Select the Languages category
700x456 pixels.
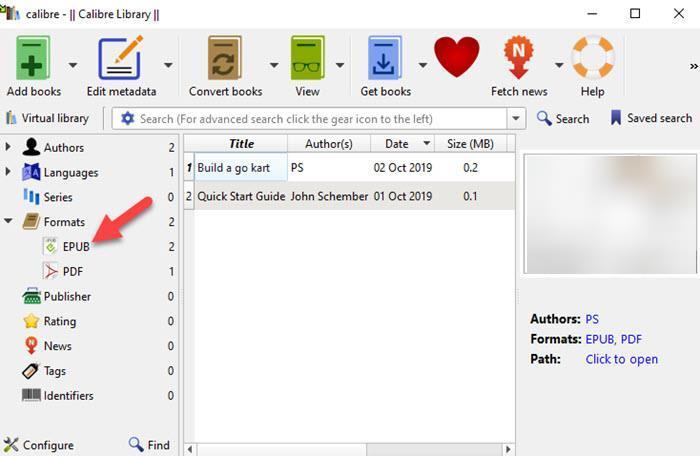click(71, 172)
